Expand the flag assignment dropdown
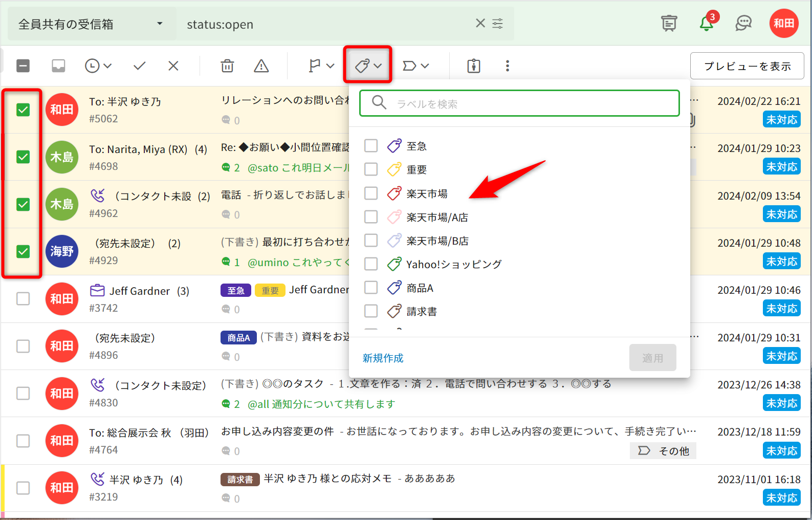 click(x=321, y=66)
